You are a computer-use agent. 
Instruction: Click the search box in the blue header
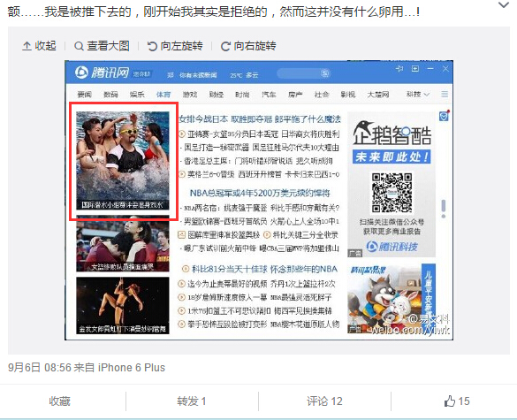coord(303,73)
